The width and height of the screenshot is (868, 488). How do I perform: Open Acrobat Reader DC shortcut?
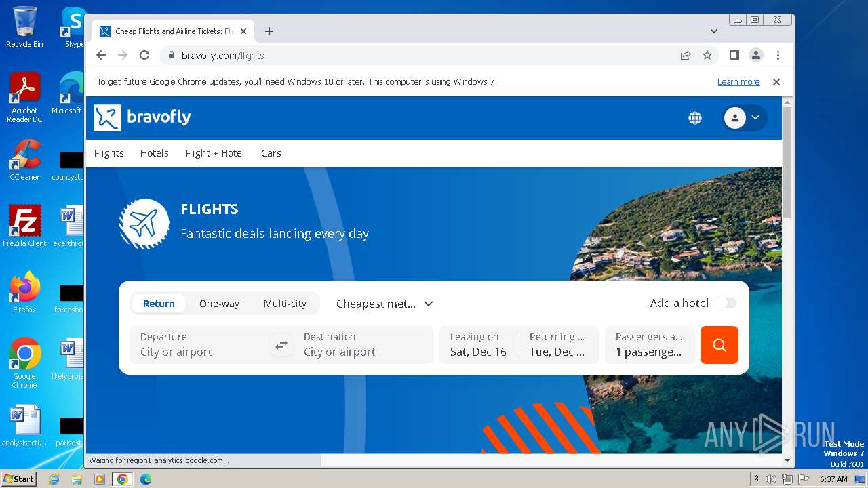coord(24,98)
